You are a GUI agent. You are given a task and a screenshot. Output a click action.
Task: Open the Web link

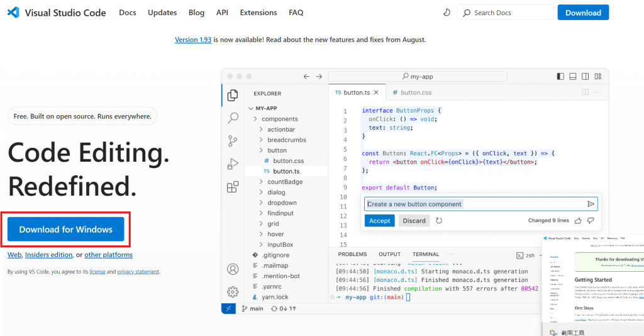coord(14,255)
